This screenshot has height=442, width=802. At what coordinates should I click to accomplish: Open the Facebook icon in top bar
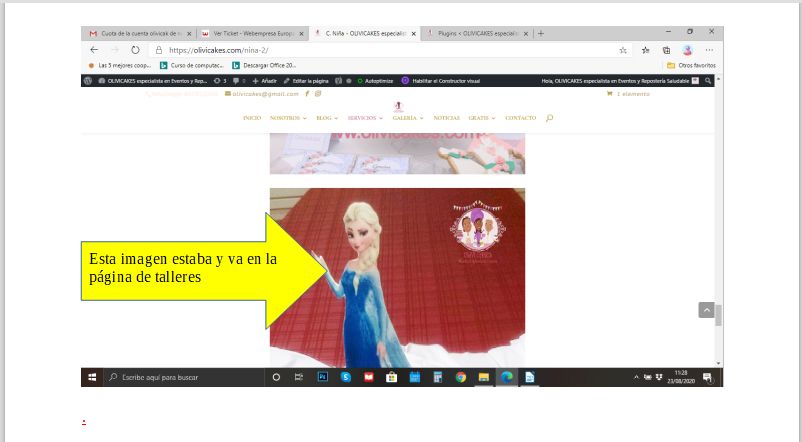coord(307,94)
